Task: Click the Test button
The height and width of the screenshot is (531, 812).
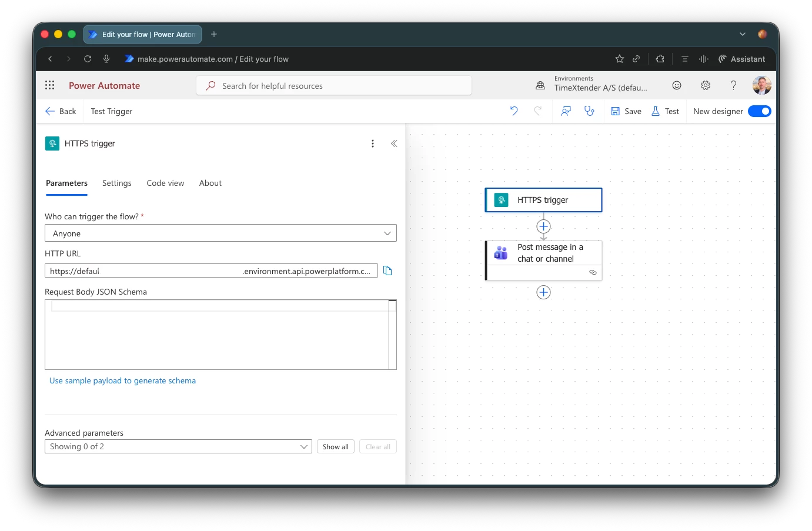Action: pos(665,111)
